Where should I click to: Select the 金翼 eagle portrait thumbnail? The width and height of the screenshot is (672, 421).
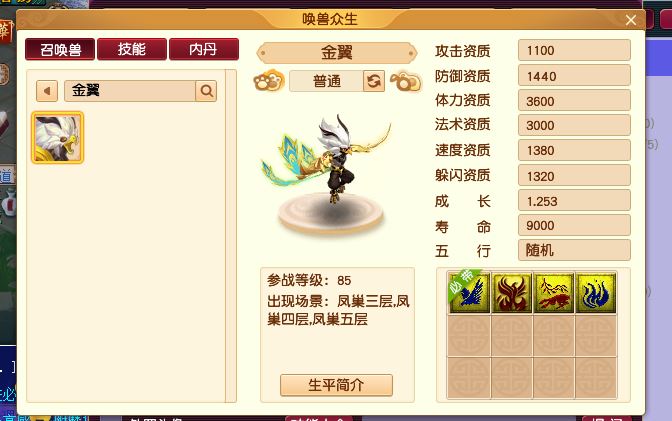coord(57,138)
